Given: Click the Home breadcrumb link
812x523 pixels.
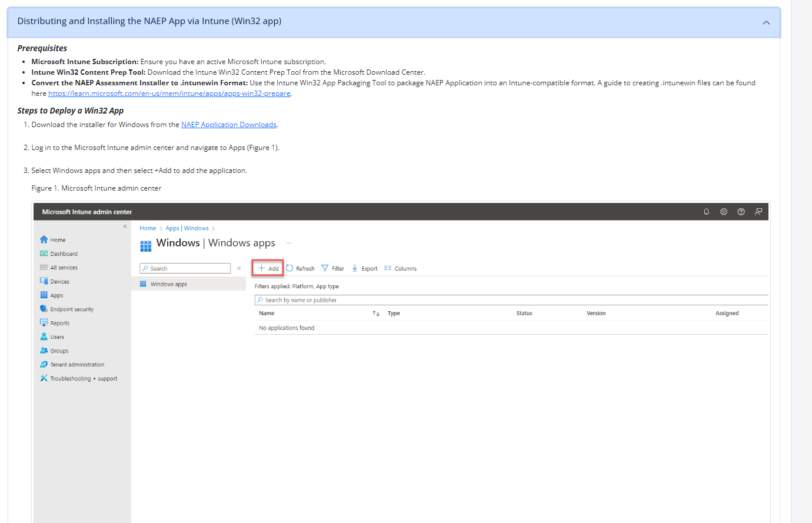Looking at the screenshot, I should pyautogui.click(x=148, y=228).
